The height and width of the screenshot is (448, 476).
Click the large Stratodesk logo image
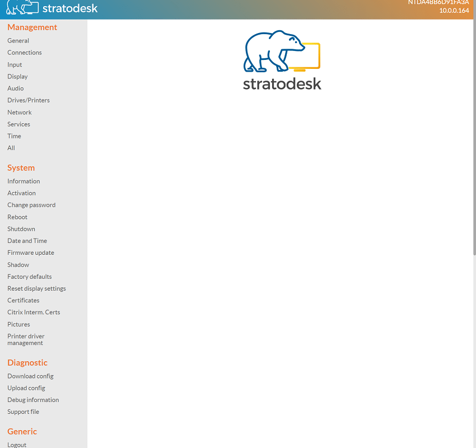(282, 60)
